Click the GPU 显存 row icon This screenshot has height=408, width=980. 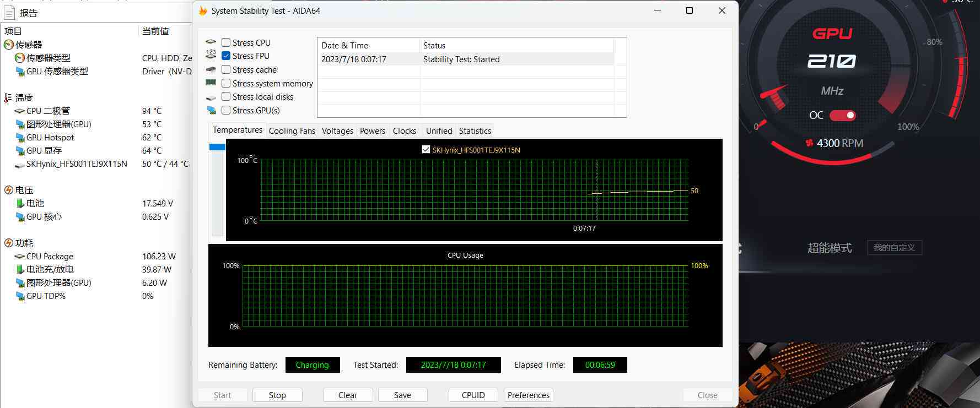pyautogui.click(x=20, y=150)
